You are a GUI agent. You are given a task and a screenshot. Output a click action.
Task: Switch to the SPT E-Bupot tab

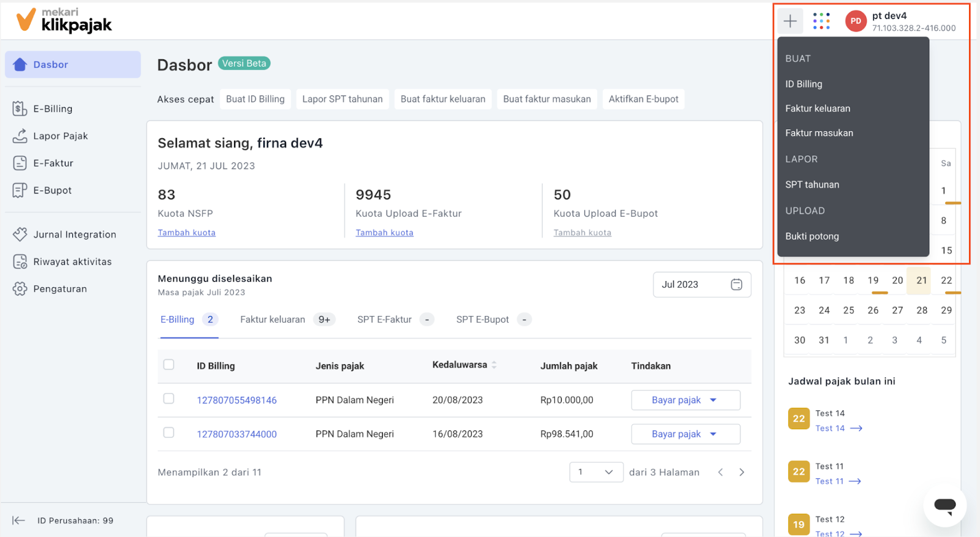tap(493, 320)
